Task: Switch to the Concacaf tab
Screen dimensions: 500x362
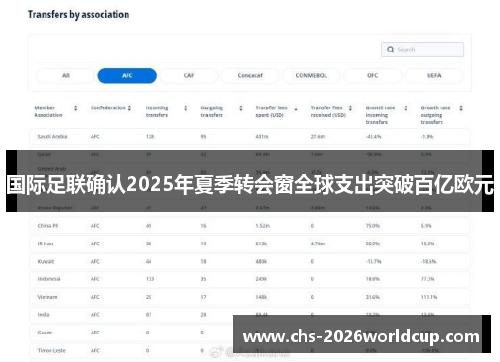Action: (x=250, y=75)
